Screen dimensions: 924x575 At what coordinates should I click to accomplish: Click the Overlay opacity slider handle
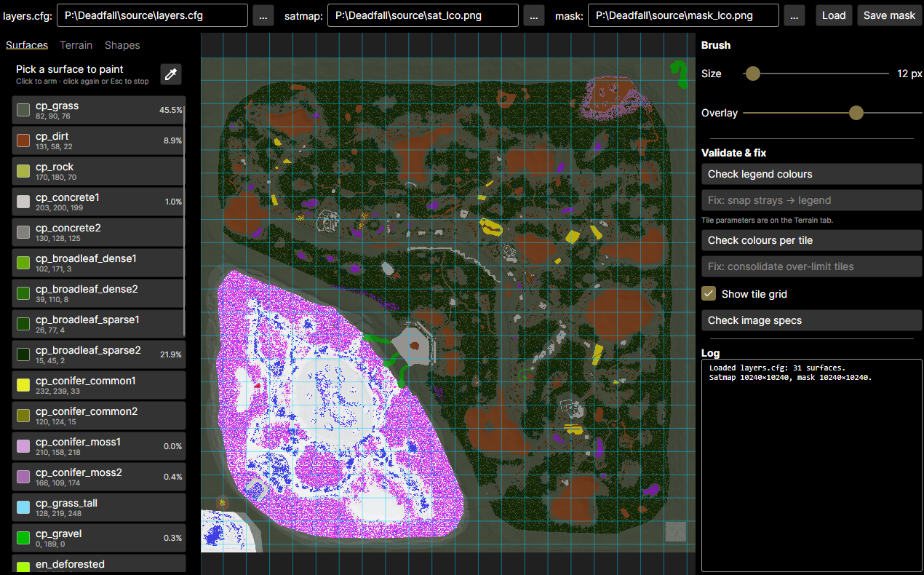click(x=856, y=113)
